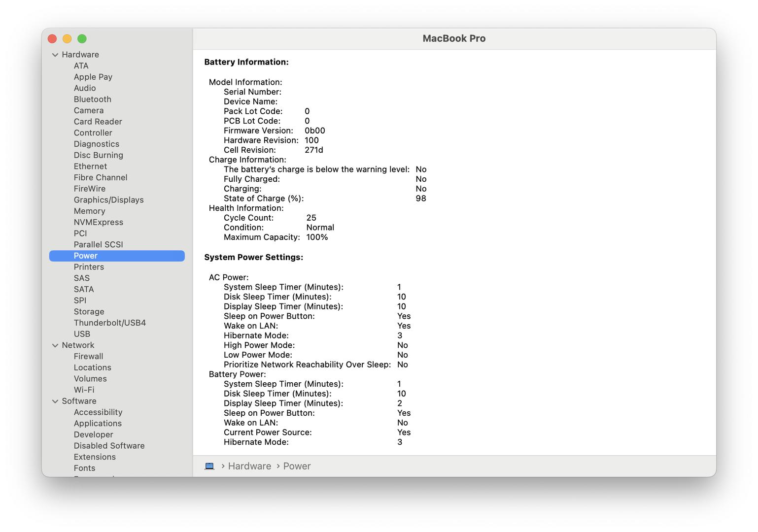Select Disc Burning item
The width and height of the screenshot is (758, 532).
pos(99,155)
